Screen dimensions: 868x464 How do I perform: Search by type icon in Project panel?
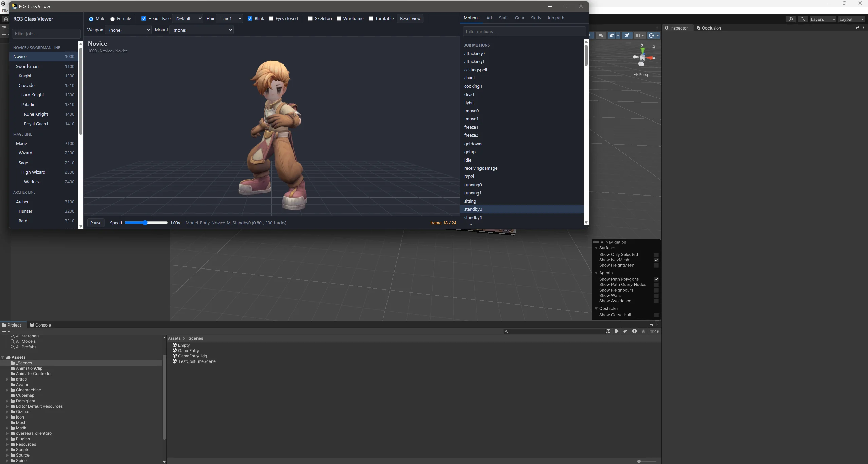(617, 331)
